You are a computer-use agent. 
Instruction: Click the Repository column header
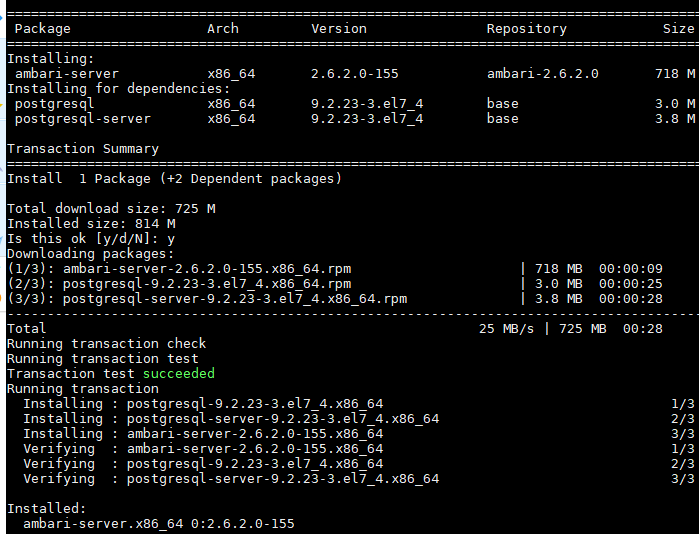tap(526, 29)
